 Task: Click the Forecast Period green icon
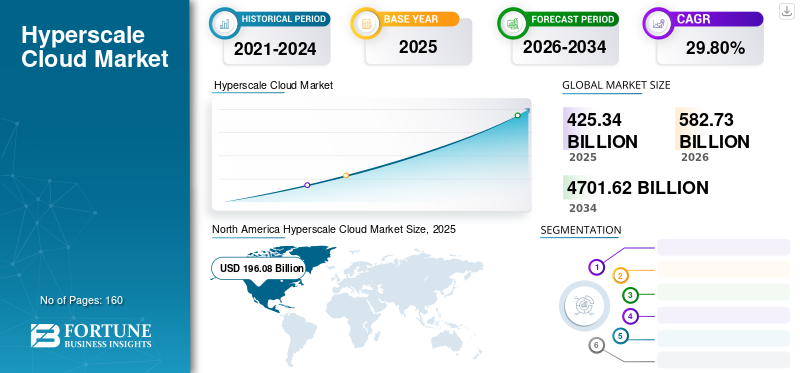tap(513, 23)
